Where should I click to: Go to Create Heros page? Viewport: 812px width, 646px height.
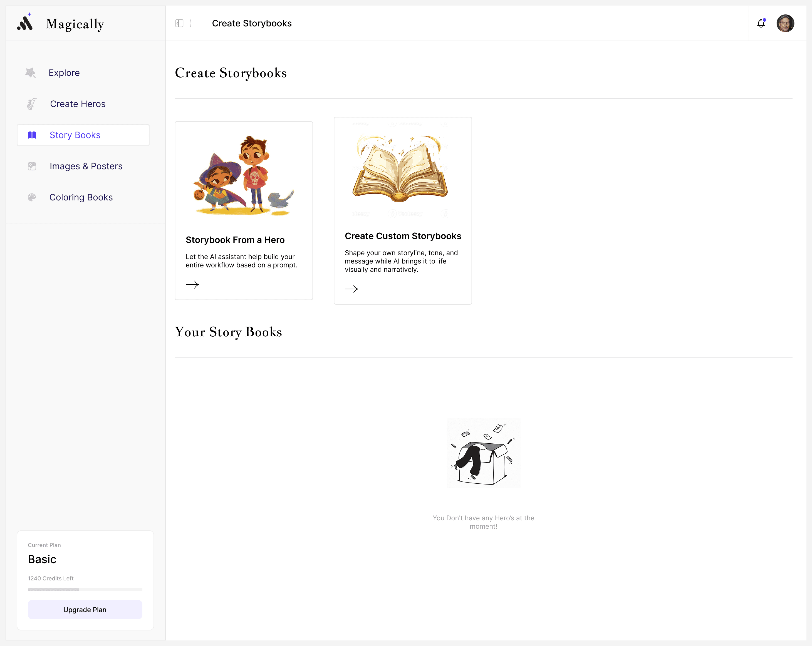click(78, 104)
